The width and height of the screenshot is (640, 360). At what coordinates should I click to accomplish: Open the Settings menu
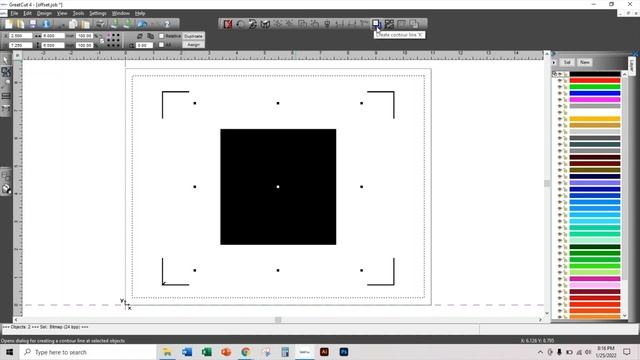(x=98, y=13)
